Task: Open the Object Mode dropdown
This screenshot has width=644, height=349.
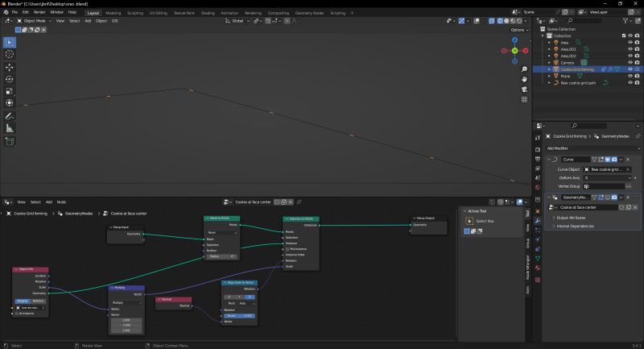Action: pyautogui.click(x=34, y=21)
